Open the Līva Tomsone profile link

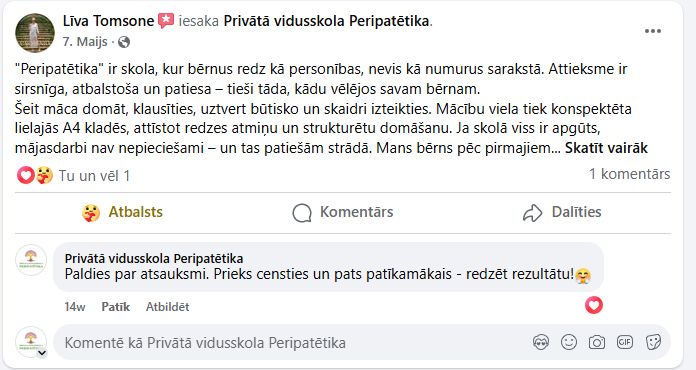pyautogui.click(x=108, y=21)
